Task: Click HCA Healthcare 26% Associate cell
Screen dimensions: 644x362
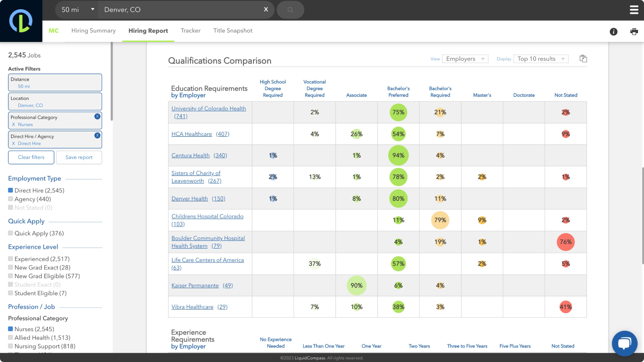Action: (x=356, y=134)
